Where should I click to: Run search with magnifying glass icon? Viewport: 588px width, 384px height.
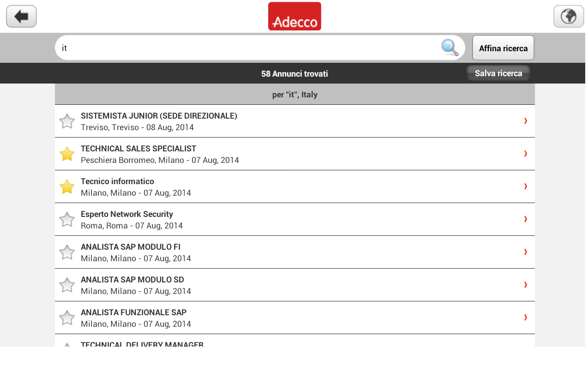tap(450, 48)
